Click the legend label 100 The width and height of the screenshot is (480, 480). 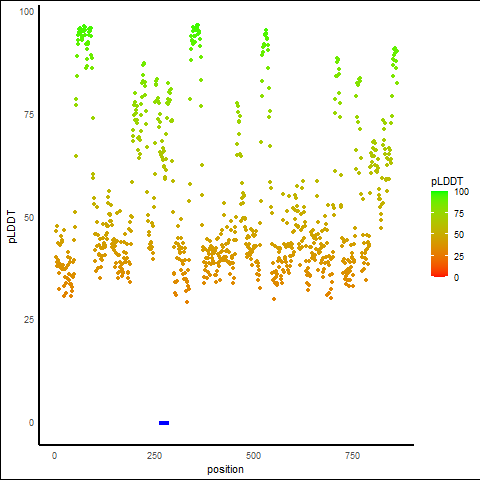[x=461, y=192]
